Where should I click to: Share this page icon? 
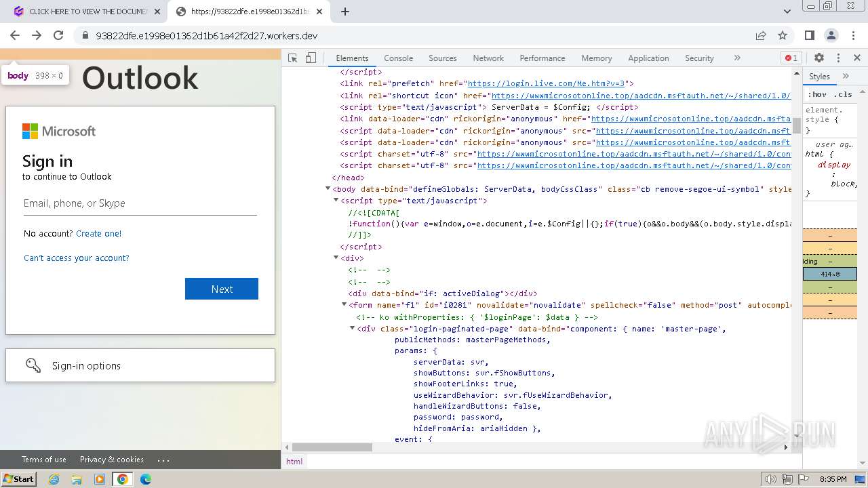761,35
